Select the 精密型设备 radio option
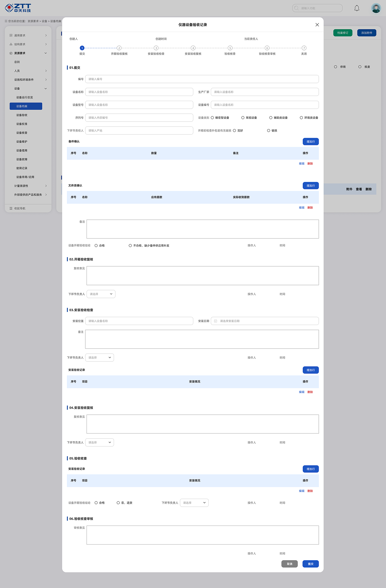 (212, 118)
